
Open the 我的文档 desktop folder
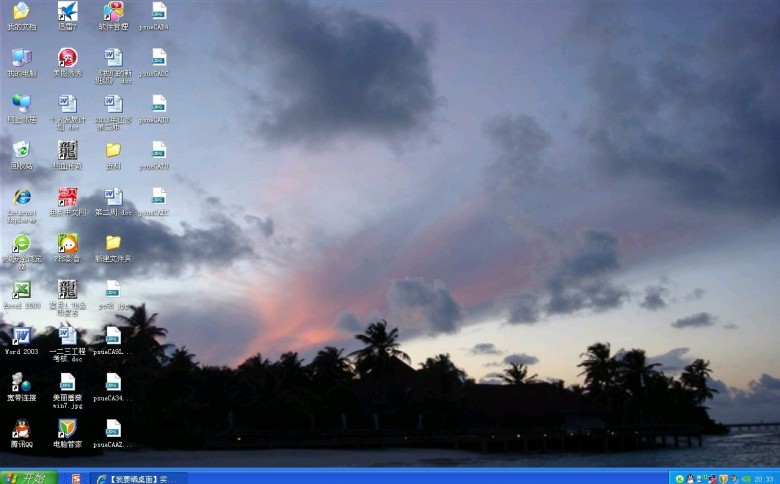coord(21,13)
